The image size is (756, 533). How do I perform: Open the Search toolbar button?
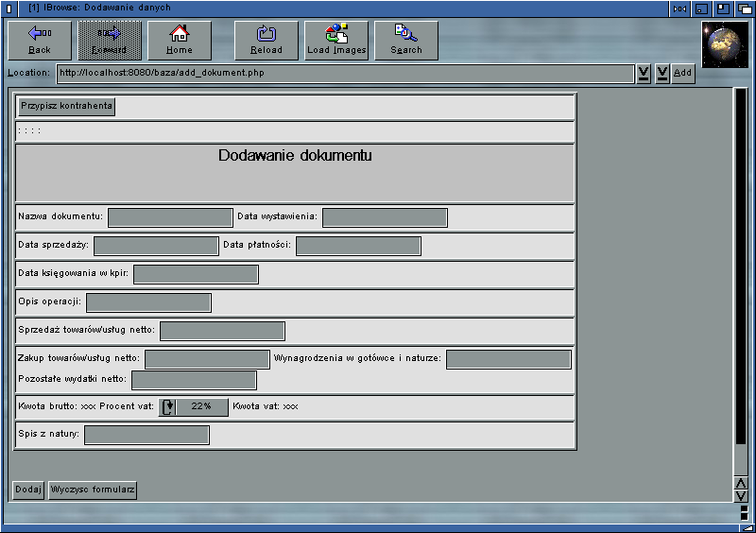406,41
